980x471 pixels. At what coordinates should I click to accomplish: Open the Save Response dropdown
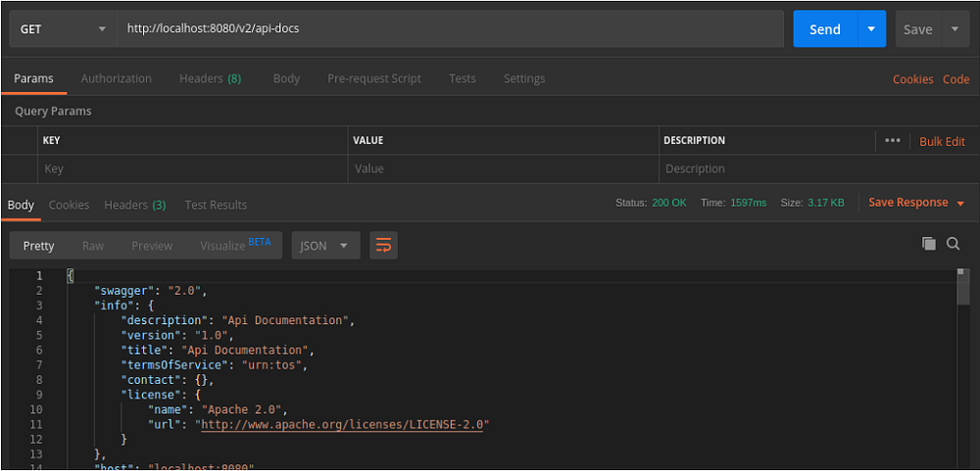pos(916,203)
